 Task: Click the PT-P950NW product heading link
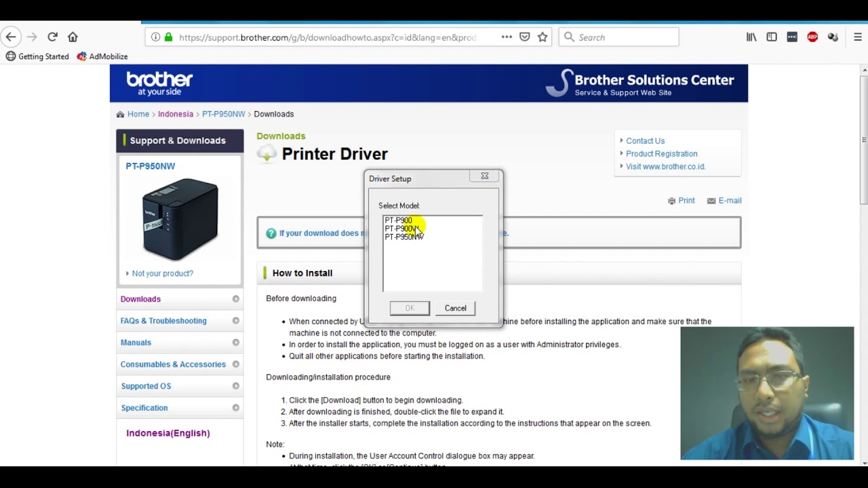coord(150,166)
